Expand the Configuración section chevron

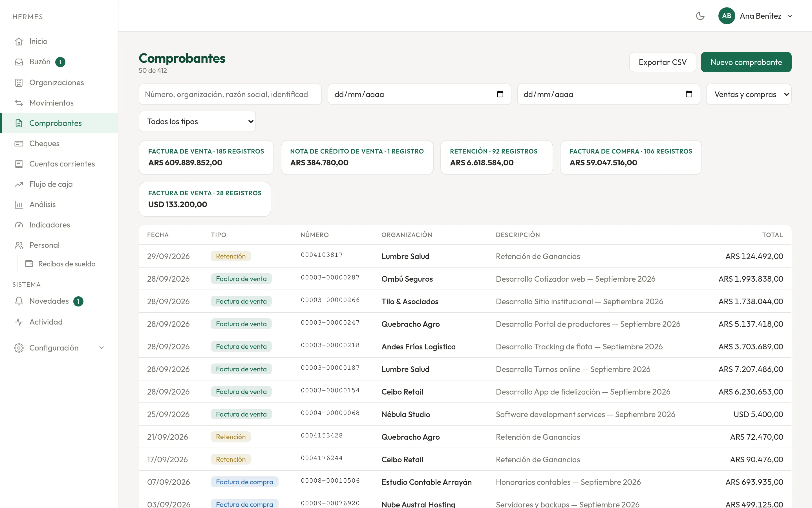[101, 348]
